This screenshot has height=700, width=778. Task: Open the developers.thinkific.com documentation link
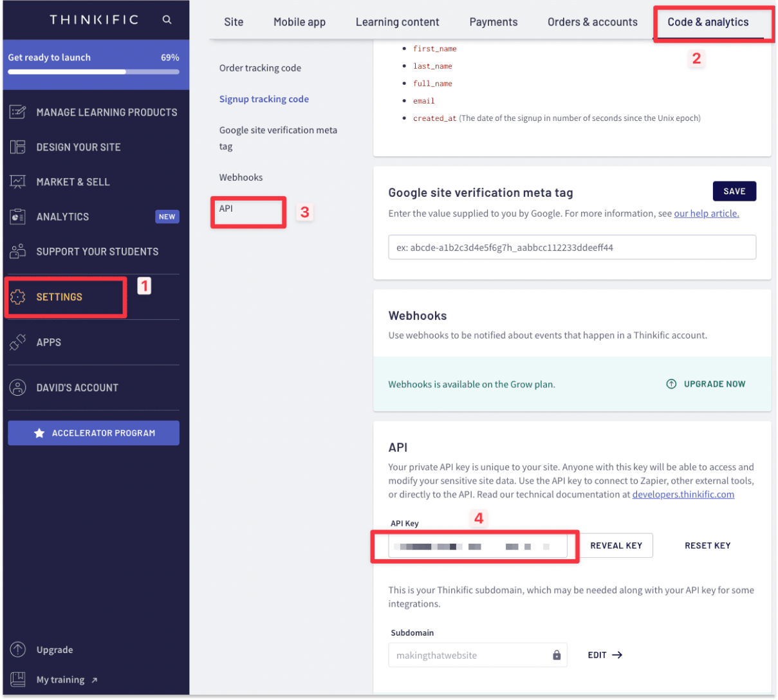coord(683,494)
